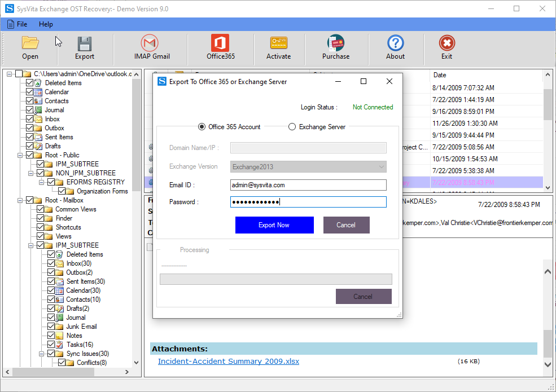Viewport: 556px width, 392px height.
Task: Click Cancel in the Processing section
Action: [x=364, y=296]
